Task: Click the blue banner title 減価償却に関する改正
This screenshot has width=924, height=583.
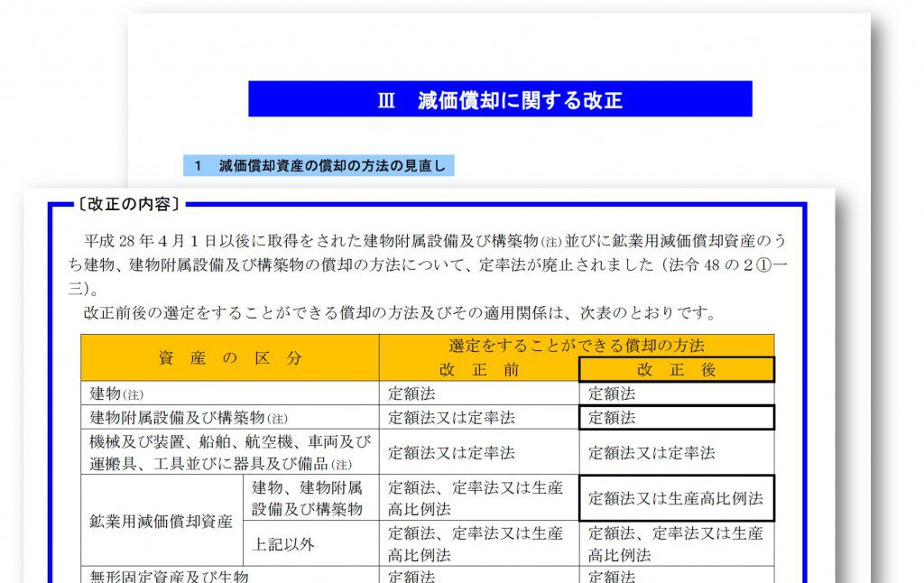Action: tap(500, 99)
